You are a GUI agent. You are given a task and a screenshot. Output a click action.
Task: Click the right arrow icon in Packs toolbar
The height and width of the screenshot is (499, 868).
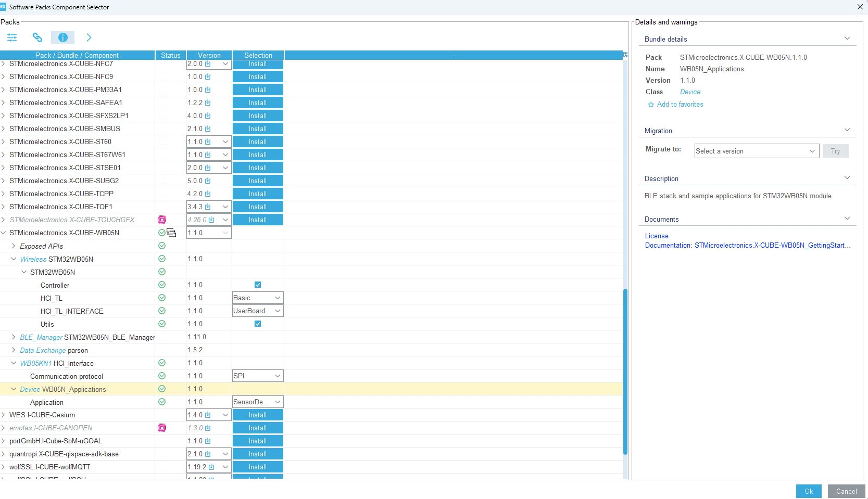(x=89, y=37)
